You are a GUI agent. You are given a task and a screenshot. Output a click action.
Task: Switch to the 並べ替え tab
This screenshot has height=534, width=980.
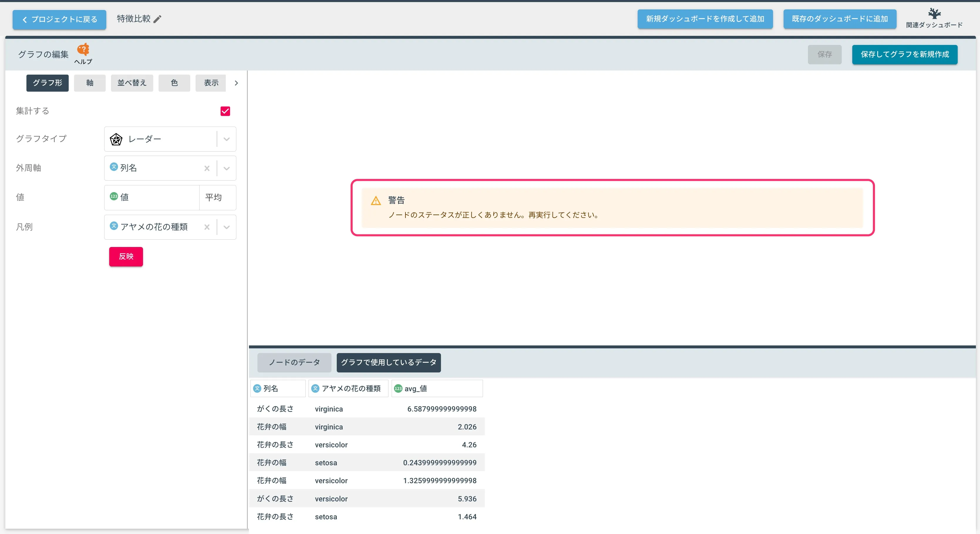(x=132, y=83)
